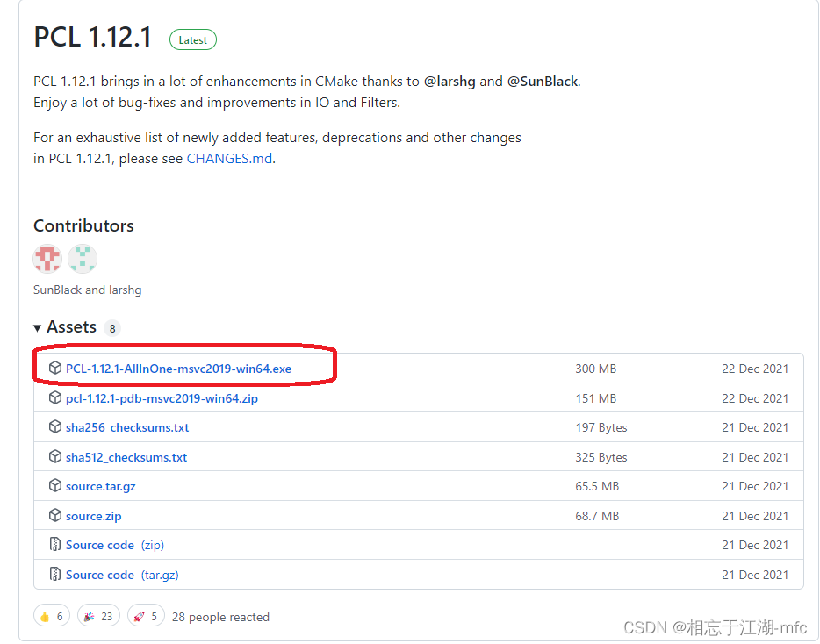Open sha256_checksums.txt file
Image resolution: width=820 pixels, height=644 pixels.
[x=127, y=427]
